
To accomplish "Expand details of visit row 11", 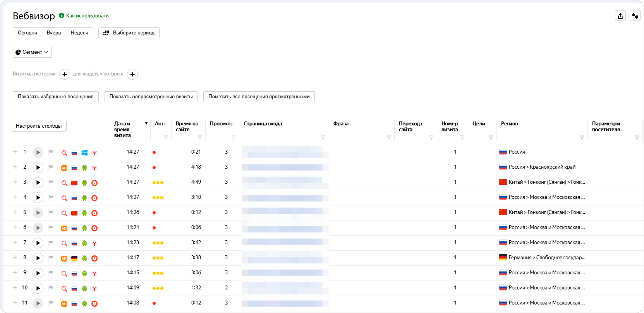I will click(x=15, y=303).
